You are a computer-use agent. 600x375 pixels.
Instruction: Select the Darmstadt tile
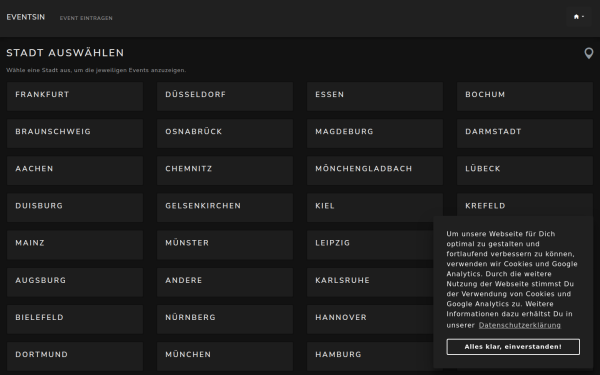525,134
